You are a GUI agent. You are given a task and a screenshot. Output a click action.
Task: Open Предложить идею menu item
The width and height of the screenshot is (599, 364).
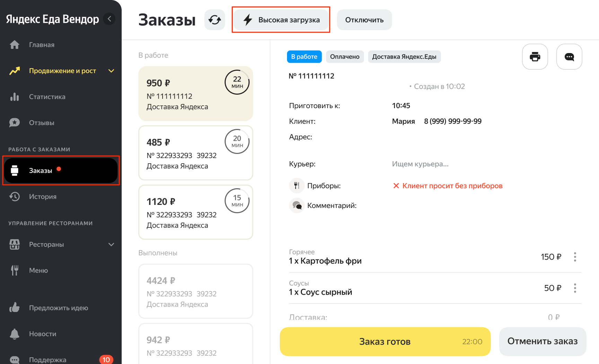[x=59, y=308]
